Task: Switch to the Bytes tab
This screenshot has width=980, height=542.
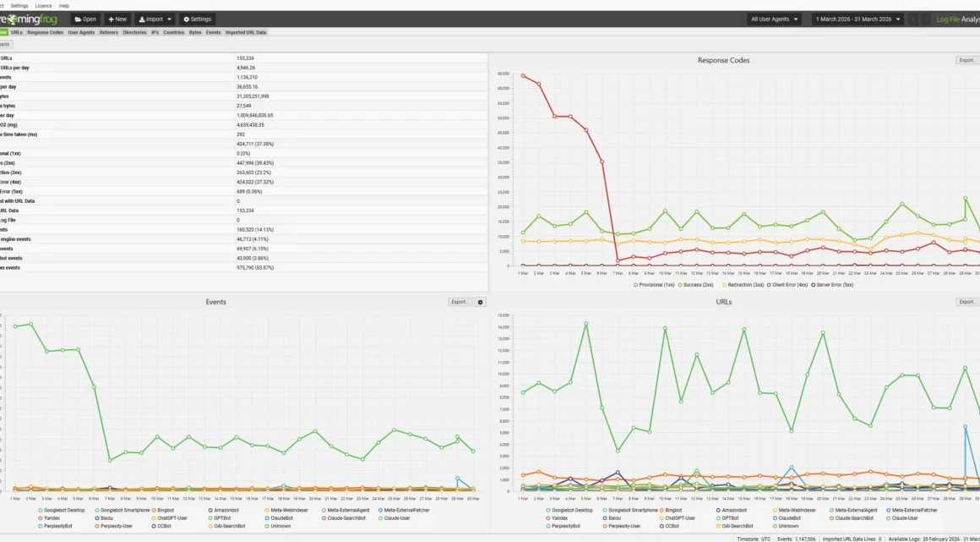Action: (x=195, y=32)
